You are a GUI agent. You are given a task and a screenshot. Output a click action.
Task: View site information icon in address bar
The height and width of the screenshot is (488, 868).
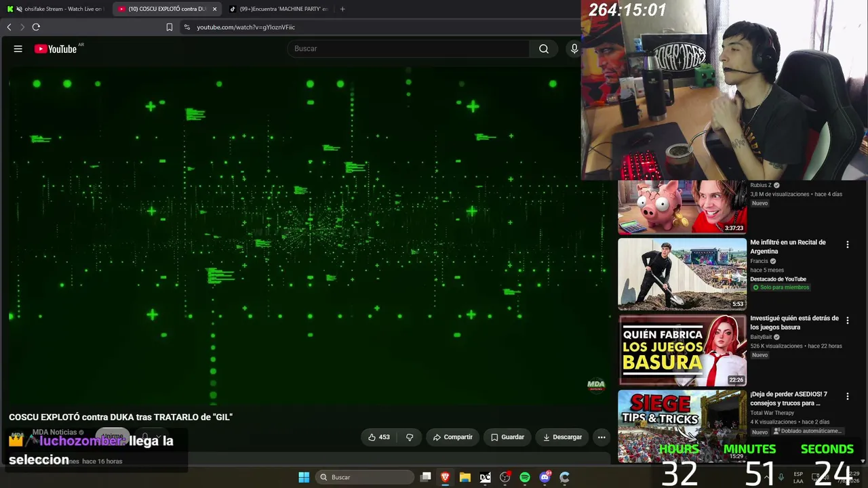187,27
